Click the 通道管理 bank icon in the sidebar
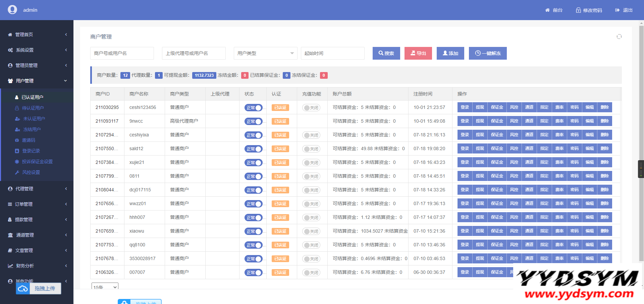 10,235
